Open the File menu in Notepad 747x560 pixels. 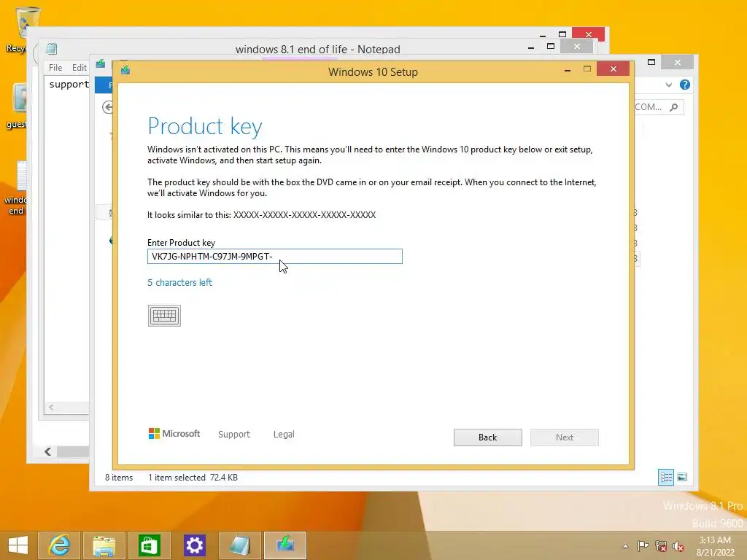tap(55, 68)
